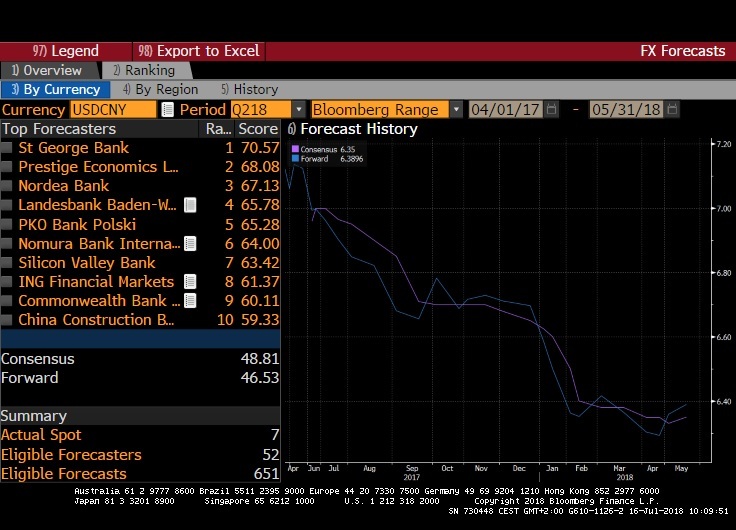This screenshot has width=736, height=530.
Task: Go to the Ranking tab
Action: coord(143,70)
